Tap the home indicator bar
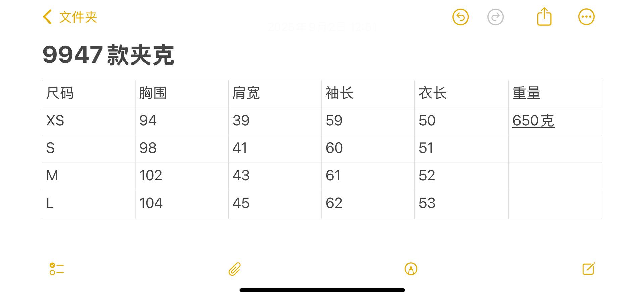Screen dimensions: 644x298 [322, 290]
